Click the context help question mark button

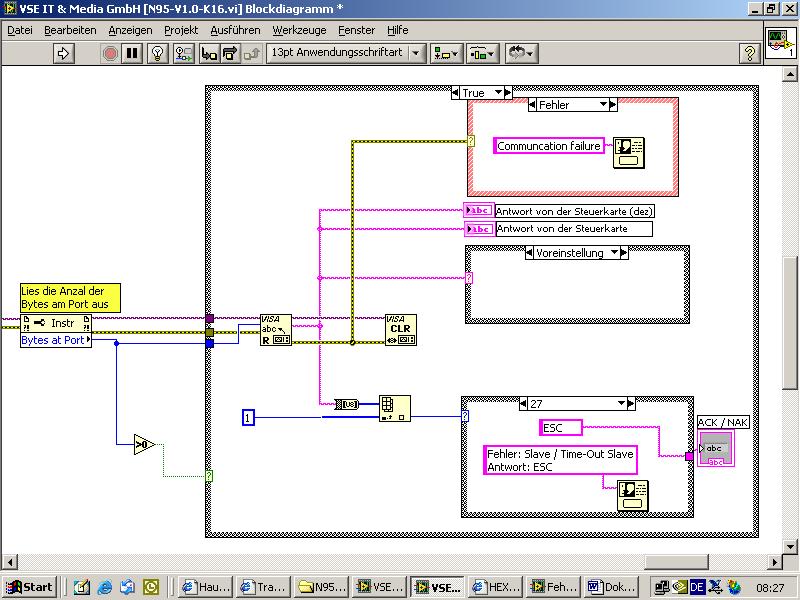[x=749, y=53]
